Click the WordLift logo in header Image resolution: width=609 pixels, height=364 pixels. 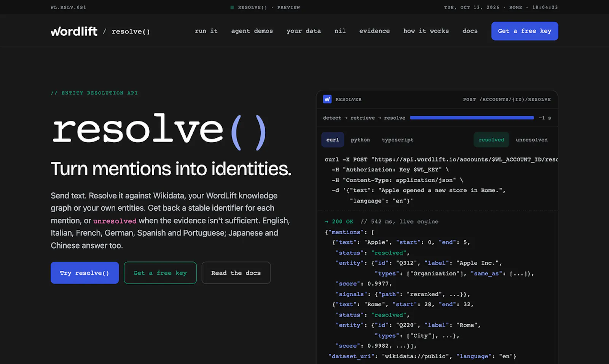coord(74,31)
